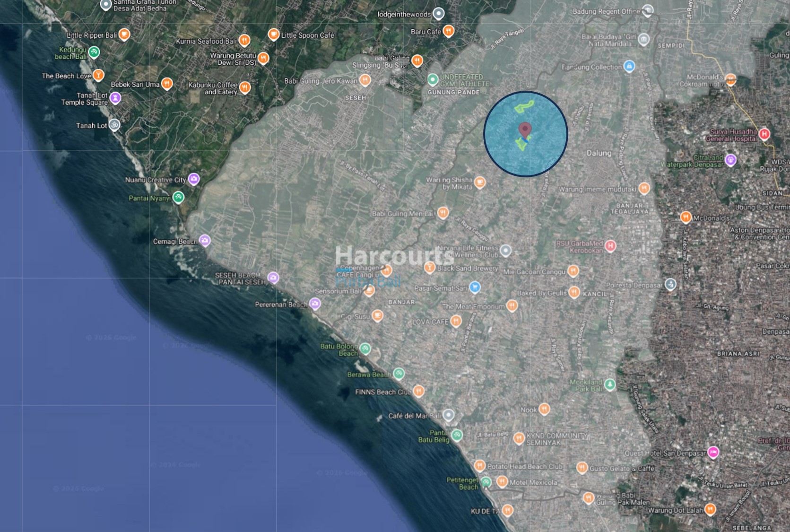The width and height of the screenshot is (790, 532).
Task: Open the Café del Mar Bali marker
Action: click(449, 415)
